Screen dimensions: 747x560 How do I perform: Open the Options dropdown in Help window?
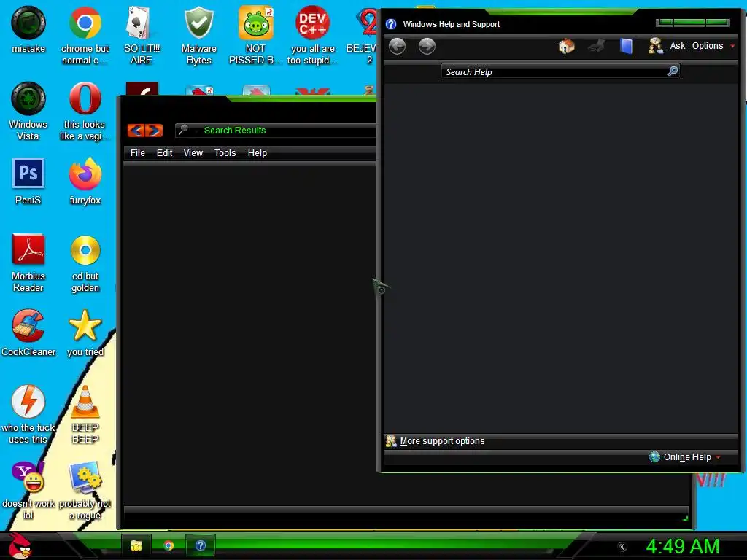pos(713,46)
